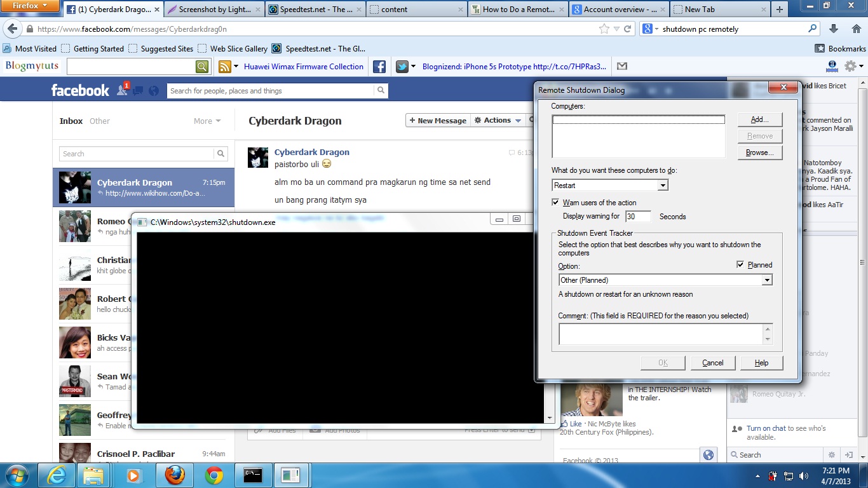Click magnifier in inbox search field
Image resolution: width=868 pixels, height=488 pixels.
[220, 154]
